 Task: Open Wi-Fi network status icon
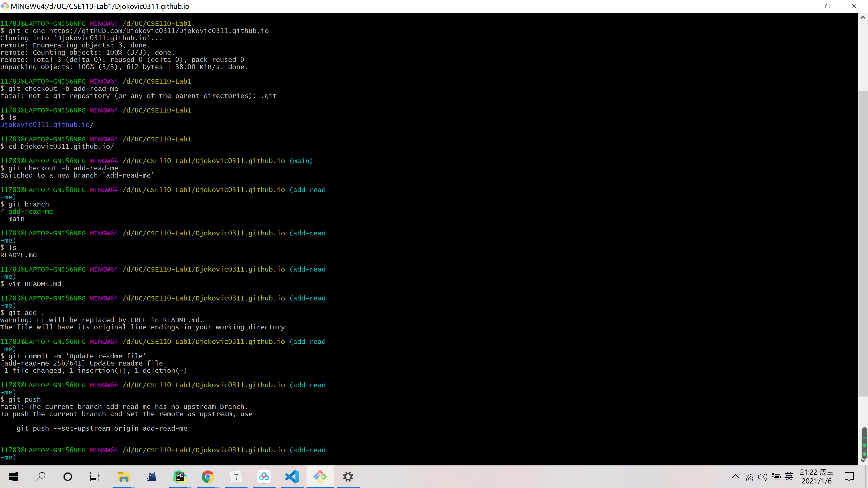749,476
